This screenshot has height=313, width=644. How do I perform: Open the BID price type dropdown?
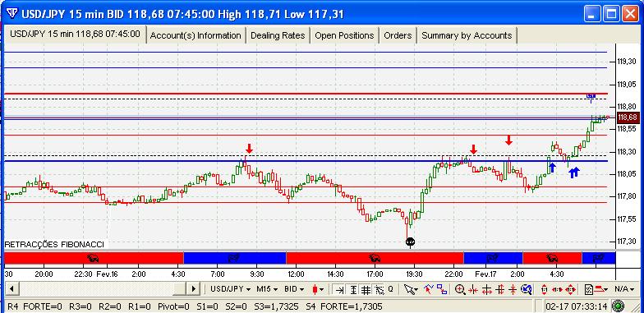point(294,289)
